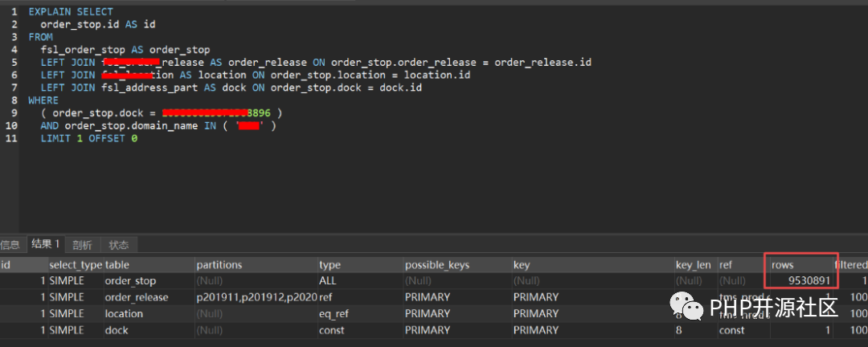Click line number 11 in the gutter

[11, 139]
